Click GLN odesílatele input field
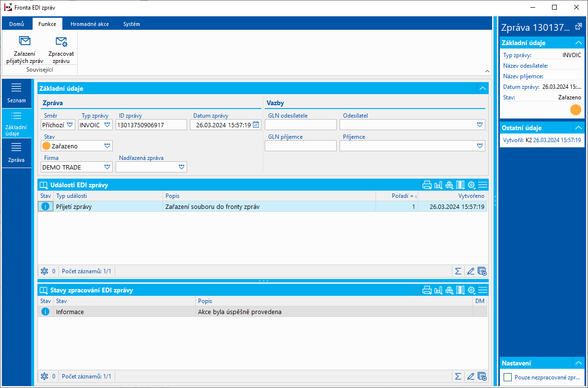Image resolution: width=588 pixels, height=388 pixels. pyautogui.click(x=301, y=125)
